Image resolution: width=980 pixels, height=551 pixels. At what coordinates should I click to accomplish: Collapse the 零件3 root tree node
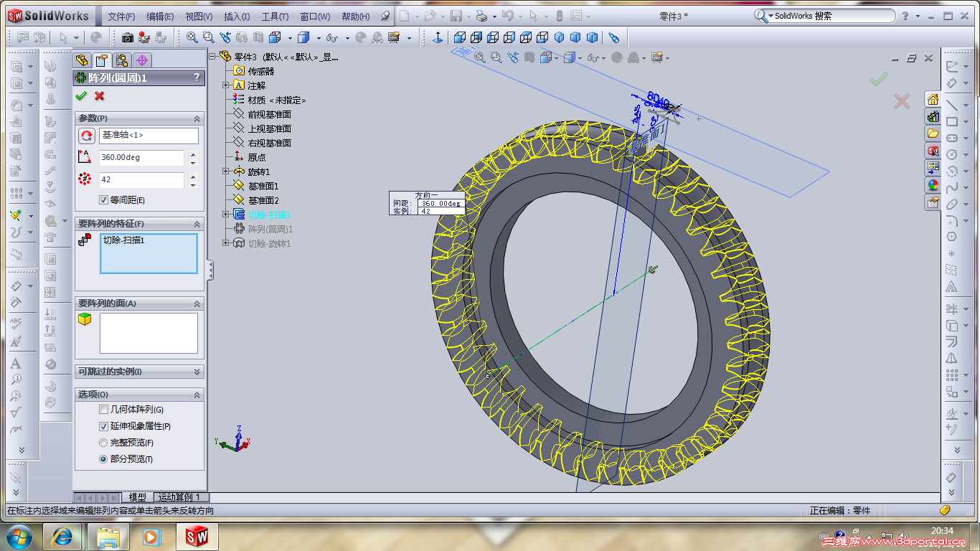(212, 57)
